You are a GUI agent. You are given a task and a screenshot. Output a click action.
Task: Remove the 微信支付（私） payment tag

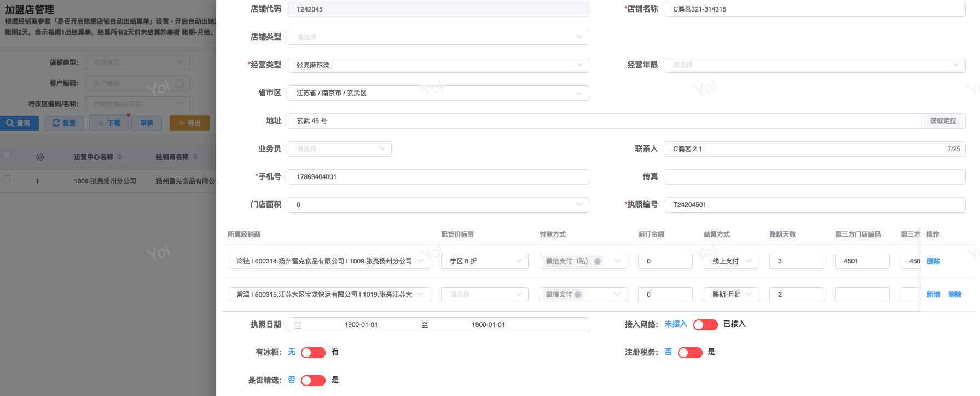click(598, 261)
